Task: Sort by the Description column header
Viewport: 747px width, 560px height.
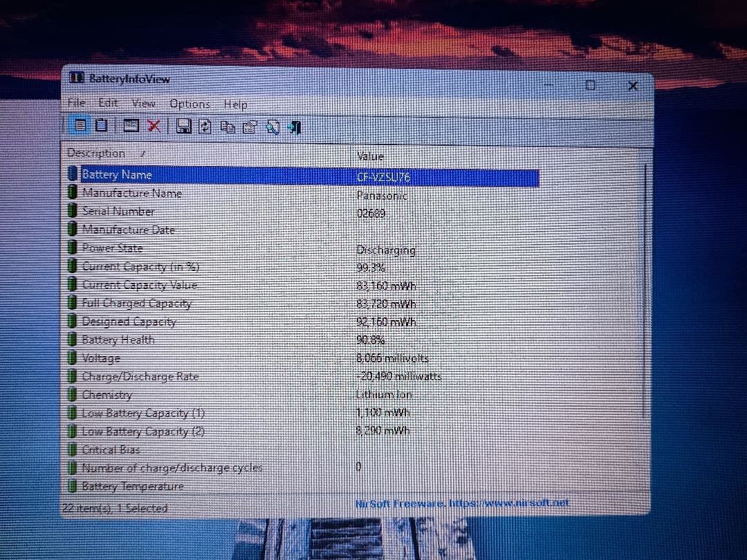Action: (97, 153)
